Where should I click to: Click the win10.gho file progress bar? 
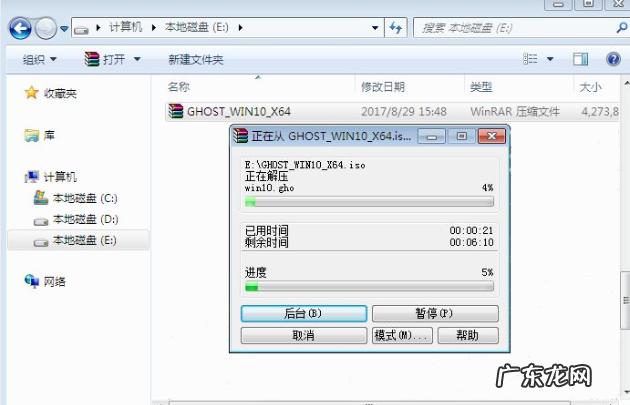(369, 202)
